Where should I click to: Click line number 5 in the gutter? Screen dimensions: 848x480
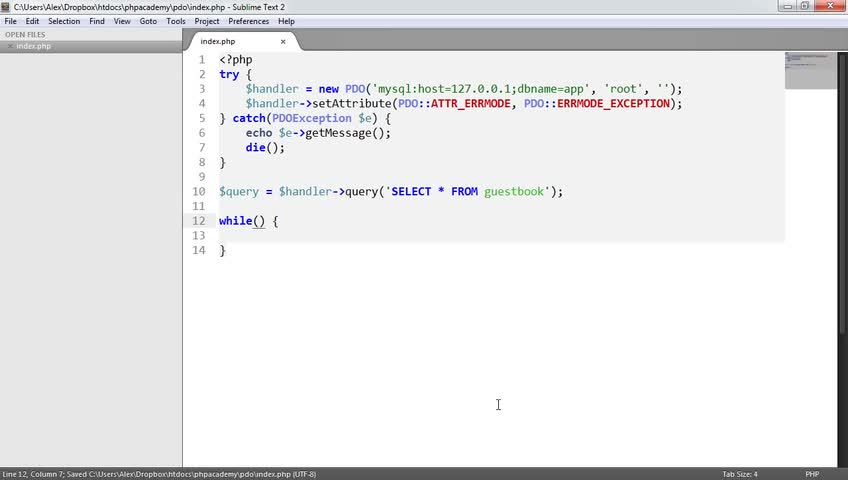tap(202, 118)
